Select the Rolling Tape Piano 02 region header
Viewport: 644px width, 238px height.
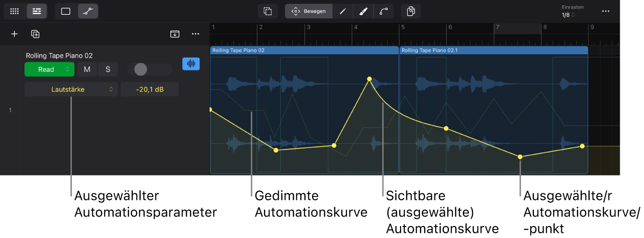click(x=304, y=50)
